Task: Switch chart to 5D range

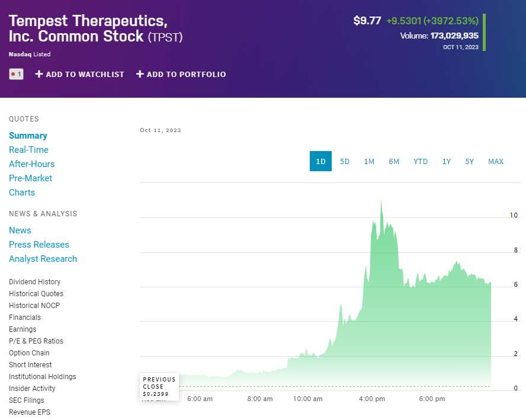Action: tap(344, 161)
